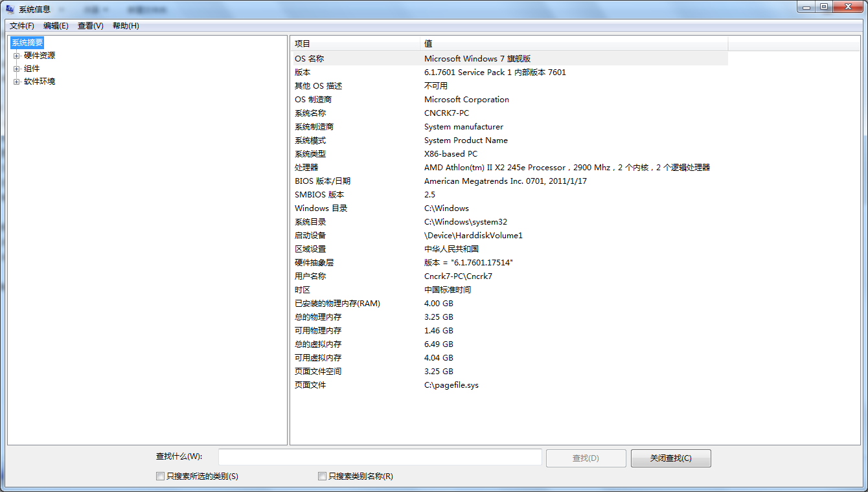
Task: Minimize the 系统信息 window
Action: click(806, 6)
